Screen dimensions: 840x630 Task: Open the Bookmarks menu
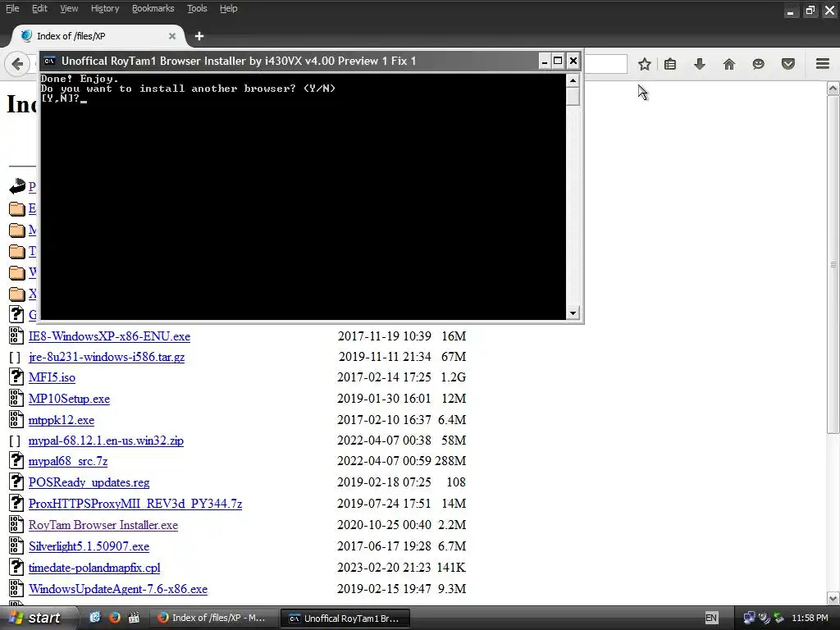tap(153, 8)
